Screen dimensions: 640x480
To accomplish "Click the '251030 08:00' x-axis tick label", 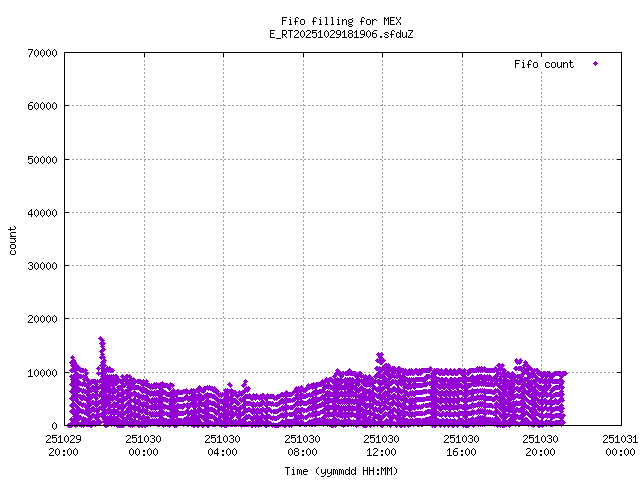I will click(x=302, y=444).
